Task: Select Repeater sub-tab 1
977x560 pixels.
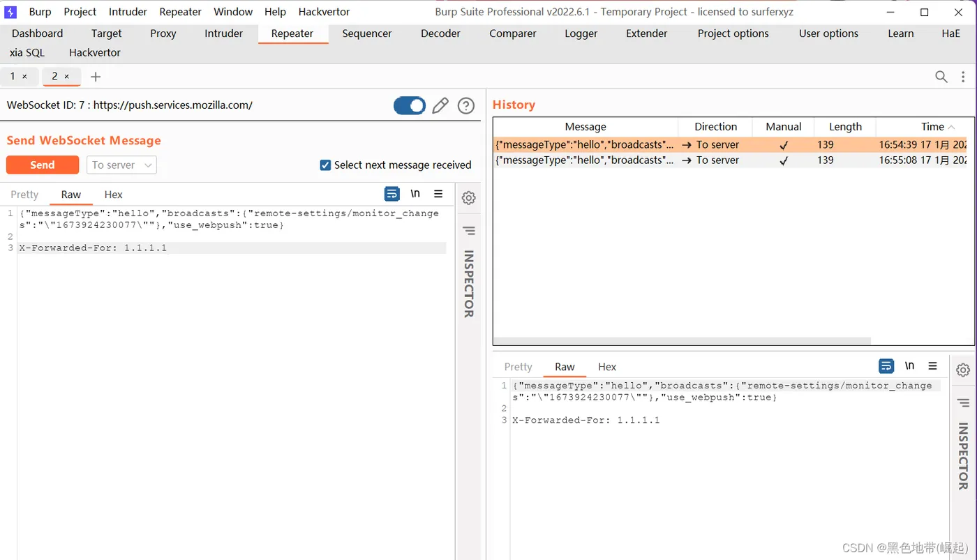Action: pos(13,77)
